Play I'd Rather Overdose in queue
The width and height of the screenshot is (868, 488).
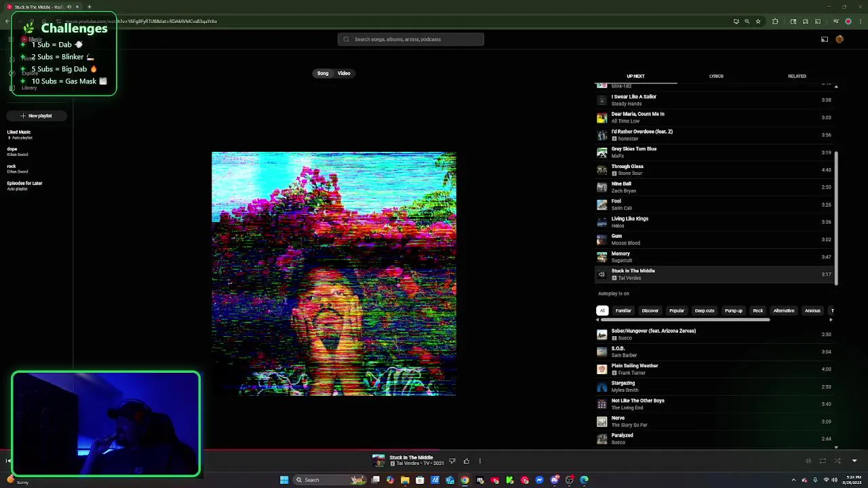(713, 135)
